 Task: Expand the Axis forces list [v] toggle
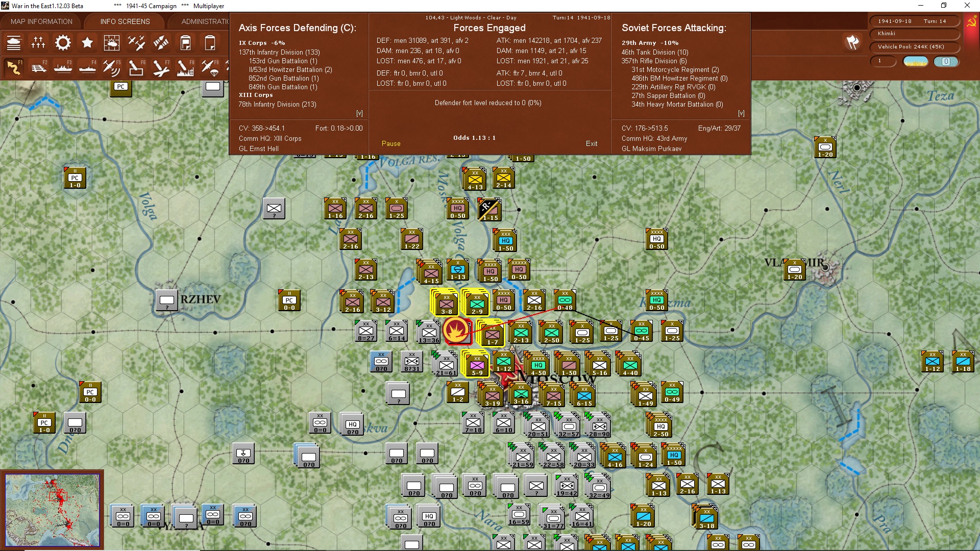359,113
